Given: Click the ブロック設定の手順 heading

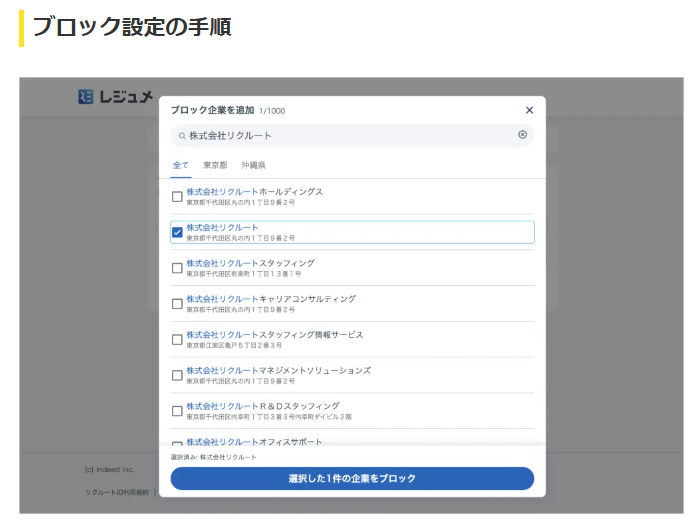Looking at the screenshot, I should (132, 27).
